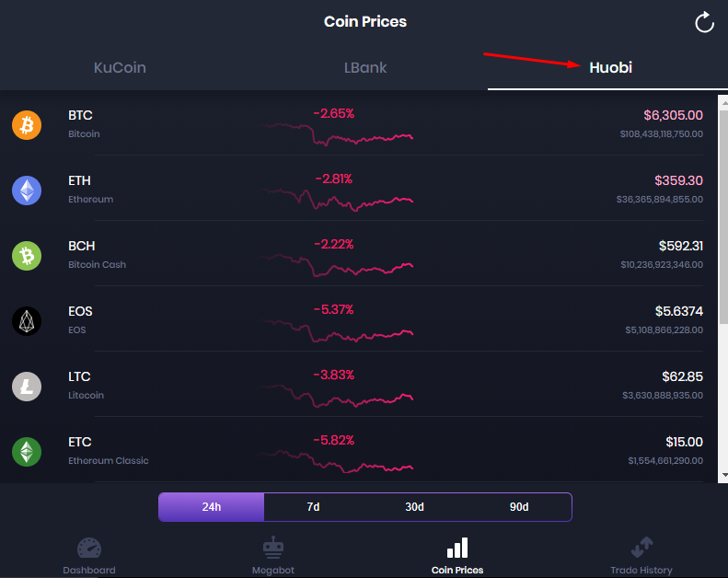Switch to the LBank tab

pos(365,68)
